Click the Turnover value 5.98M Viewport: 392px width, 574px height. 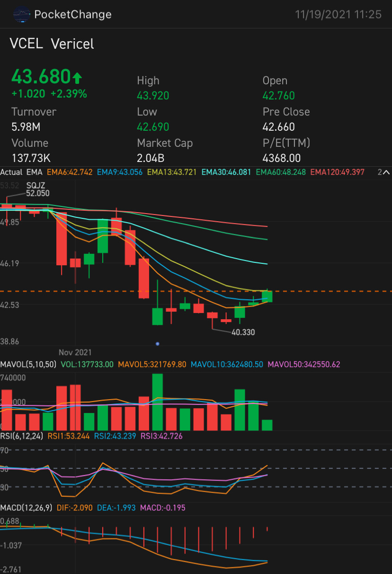coord(26,127)
